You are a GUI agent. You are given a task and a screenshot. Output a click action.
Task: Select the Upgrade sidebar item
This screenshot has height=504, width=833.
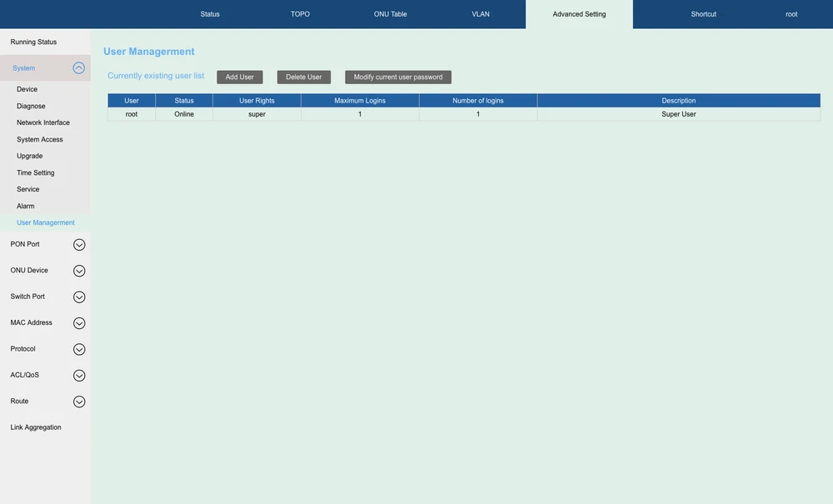pyautogui.click(x=30, y=156)
